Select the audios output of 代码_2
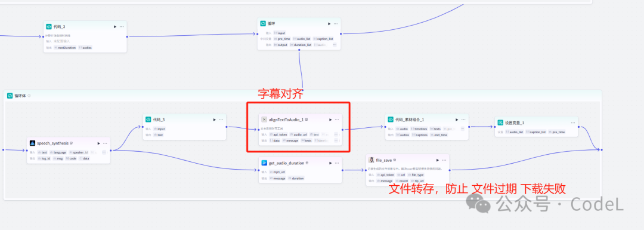 tap(86, 48)
